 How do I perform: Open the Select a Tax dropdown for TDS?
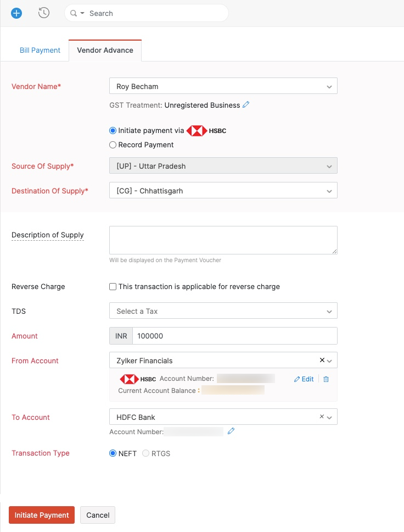click(223, 311)
